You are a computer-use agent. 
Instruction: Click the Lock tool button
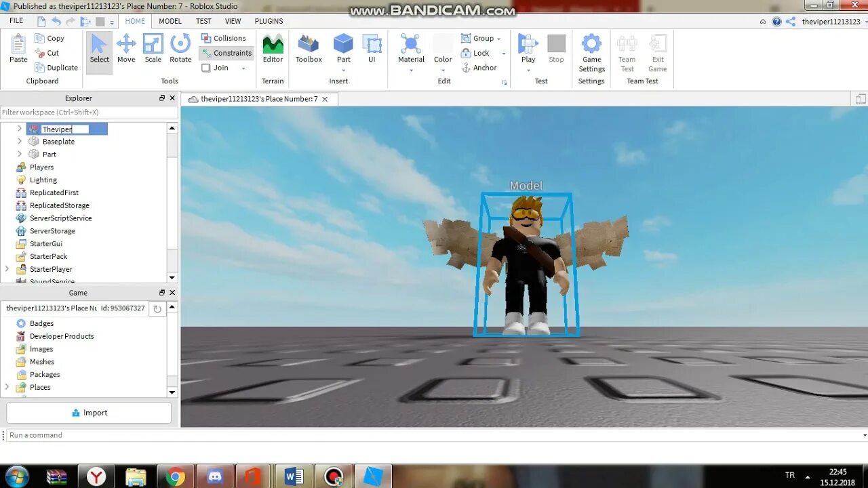click(475, 53)
